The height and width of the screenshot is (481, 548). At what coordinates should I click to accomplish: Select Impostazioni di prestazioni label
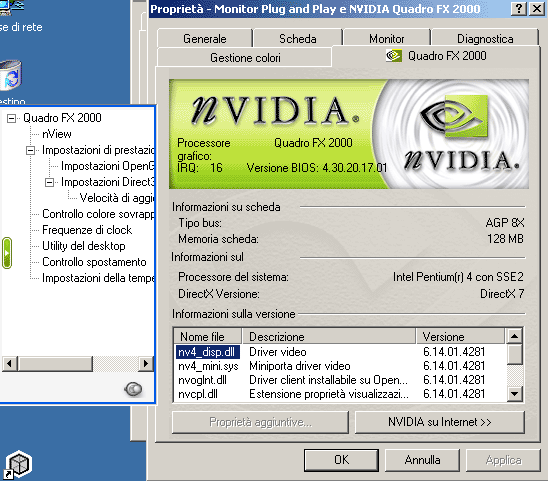click(98, 150)
